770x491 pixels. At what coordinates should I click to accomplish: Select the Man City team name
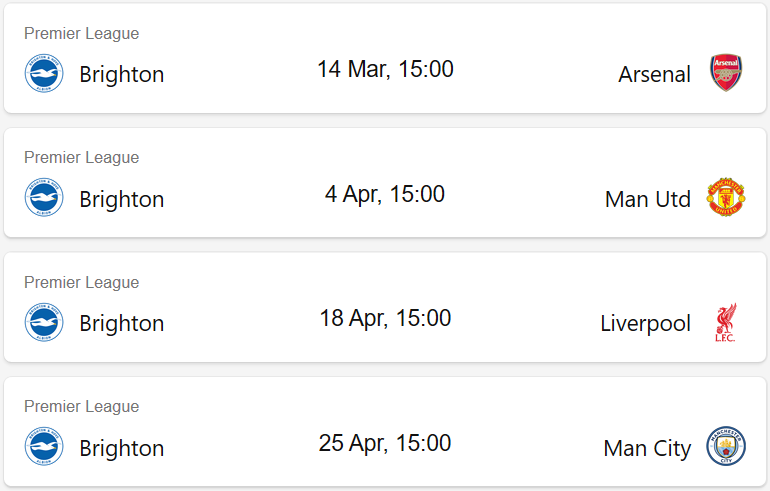click(647, 448)
